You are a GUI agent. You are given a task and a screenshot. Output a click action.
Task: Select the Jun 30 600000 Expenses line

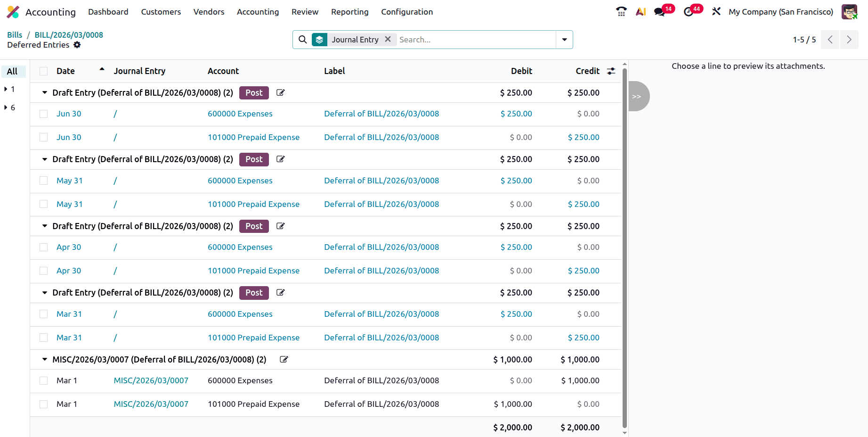[44, 114]
